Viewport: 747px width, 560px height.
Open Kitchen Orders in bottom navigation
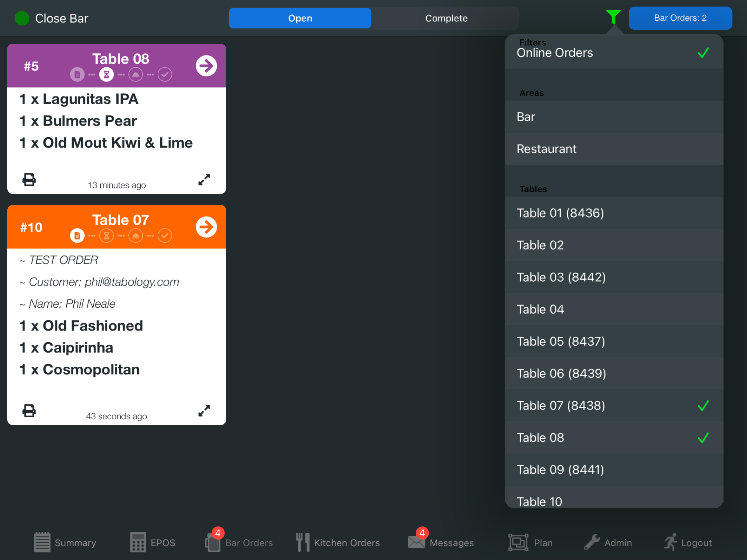click(338, 542)
